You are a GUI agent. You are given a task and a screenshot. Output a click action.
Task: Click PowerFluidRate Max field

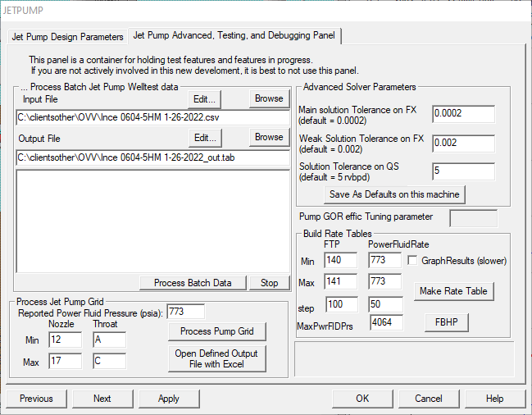pos(384,281)
